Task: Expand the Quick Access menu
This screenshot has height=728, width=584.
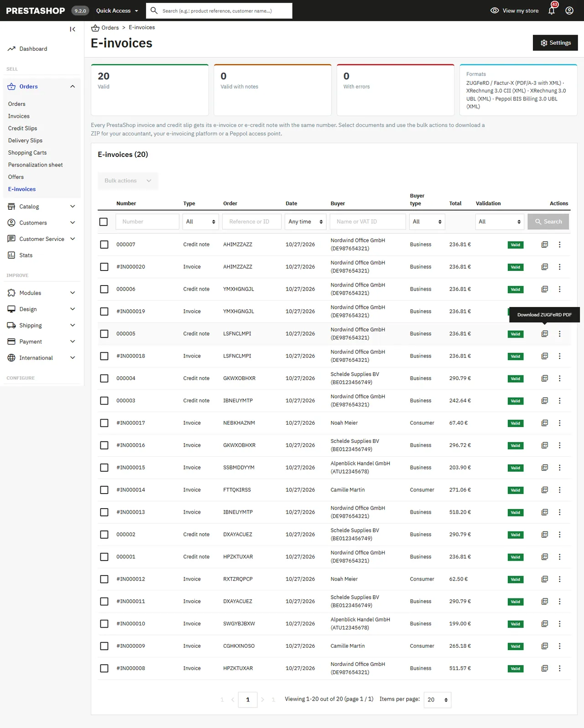Action: point(118,10)
